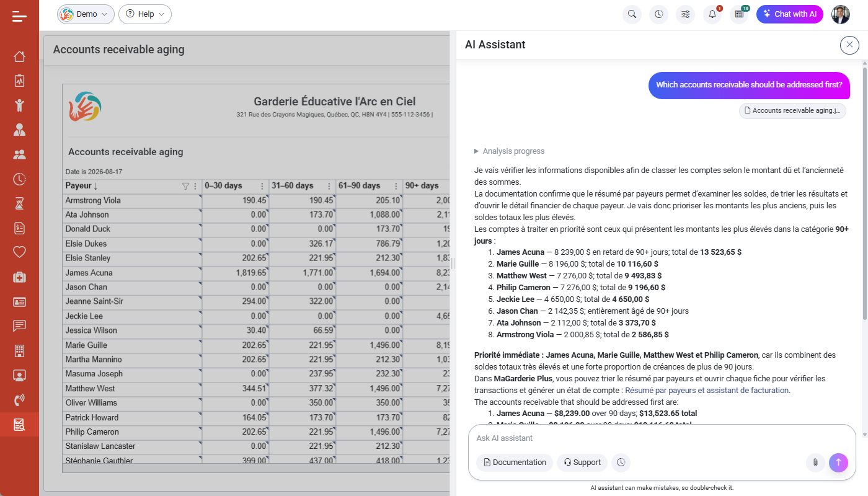Open the hamburger menu in the sidebar
Image resolution: width=868 pixels, height=496 pixels.
click(19, 16)
